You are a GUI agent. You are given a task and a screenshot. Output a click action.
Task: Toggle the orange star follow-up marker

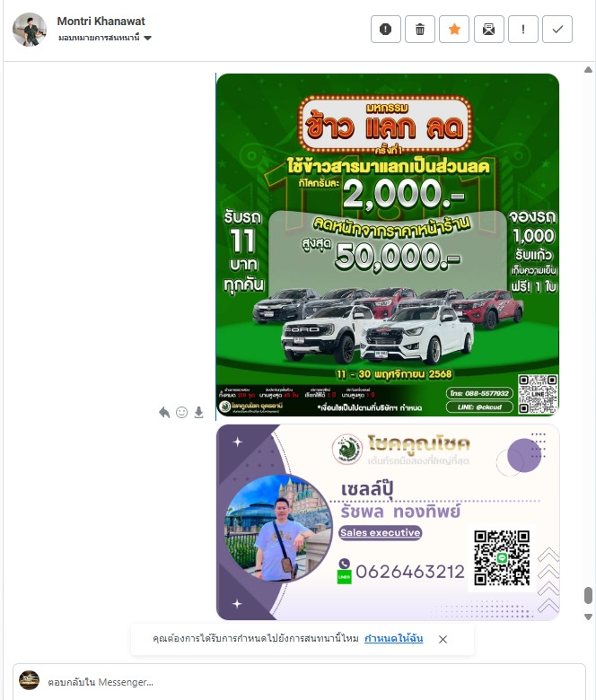pos(454,30)
